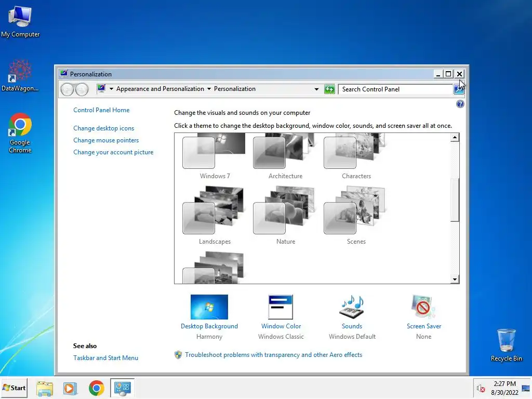
Task: Click the blue help question mark icon
Action: point(460,104)
